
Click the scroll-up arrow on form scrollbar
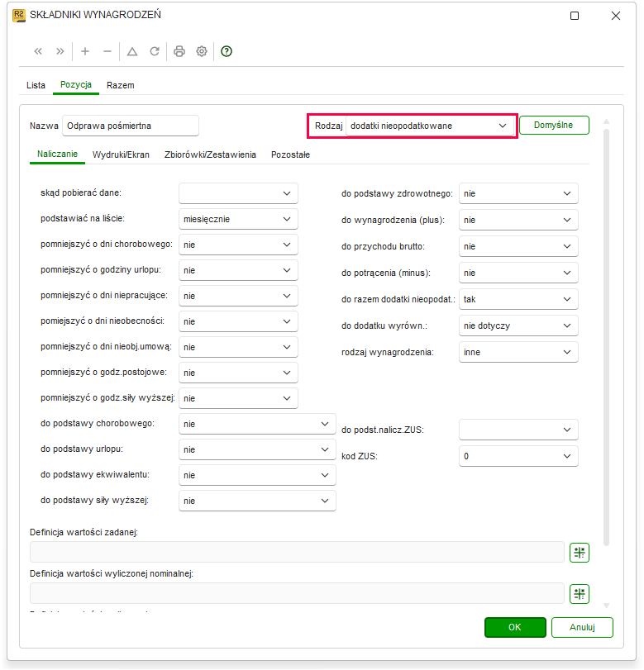click(x=606, y=121)
